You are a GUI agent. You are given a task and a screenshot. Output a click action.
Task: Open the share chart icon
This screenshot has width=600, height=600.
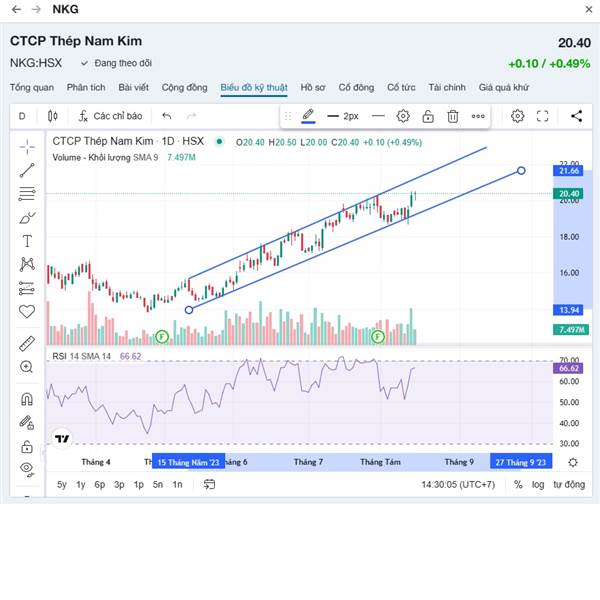577,116
